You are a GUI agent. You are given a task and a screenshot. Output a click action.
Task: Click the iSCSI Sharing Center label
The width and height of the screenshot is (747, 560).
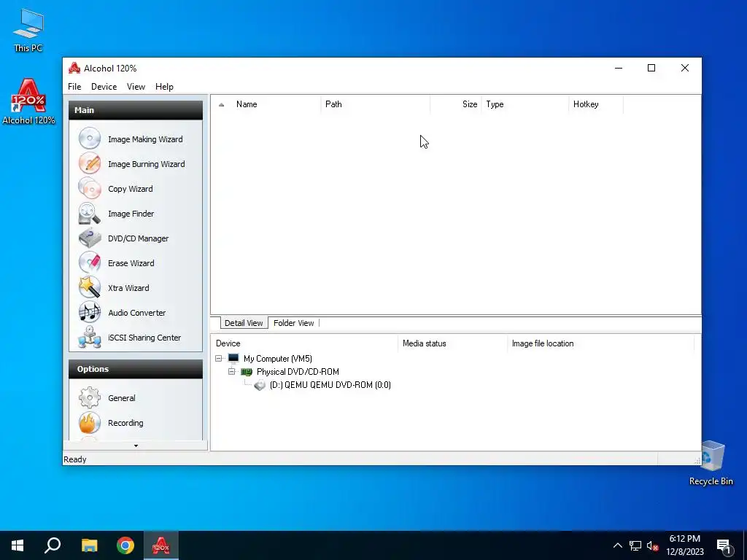[144, 337]
